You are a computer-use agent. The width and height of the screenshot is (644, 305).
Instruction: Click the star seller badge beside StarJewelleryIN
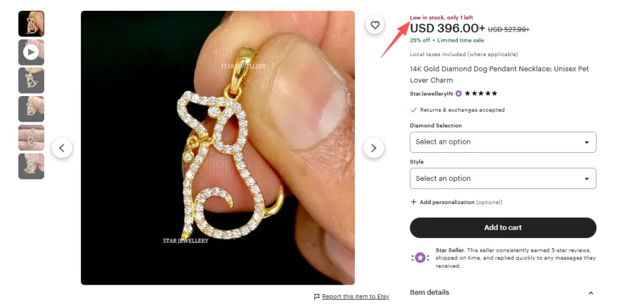[x=459, y=94]
